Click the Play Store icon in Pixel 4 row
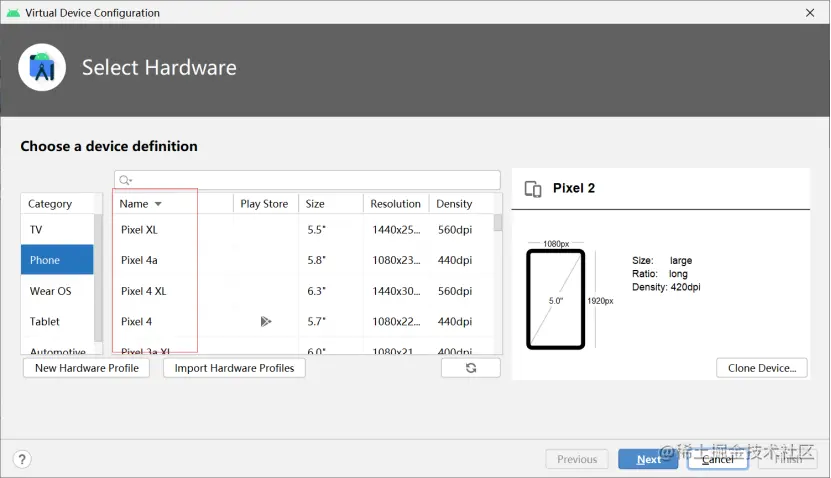This screenshot has height=478, width=831. tap(266, 321)
